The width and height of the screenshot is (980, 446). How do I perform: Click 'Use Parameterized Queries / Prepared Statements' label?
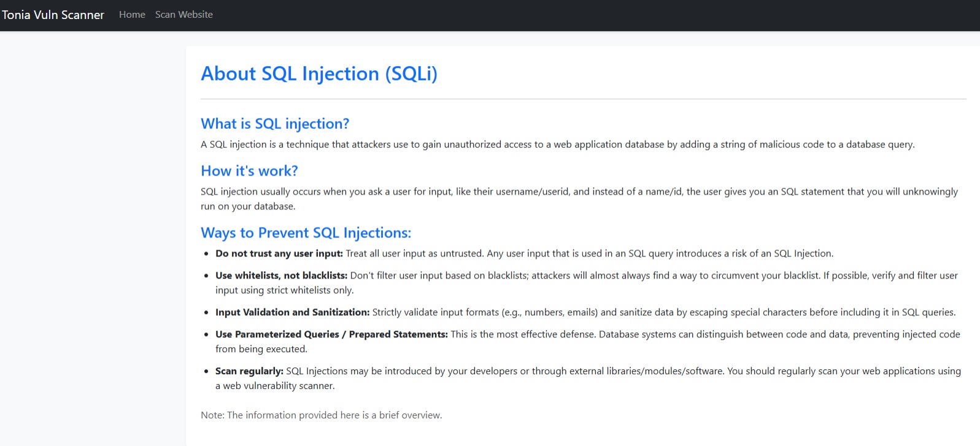[331, 335]
